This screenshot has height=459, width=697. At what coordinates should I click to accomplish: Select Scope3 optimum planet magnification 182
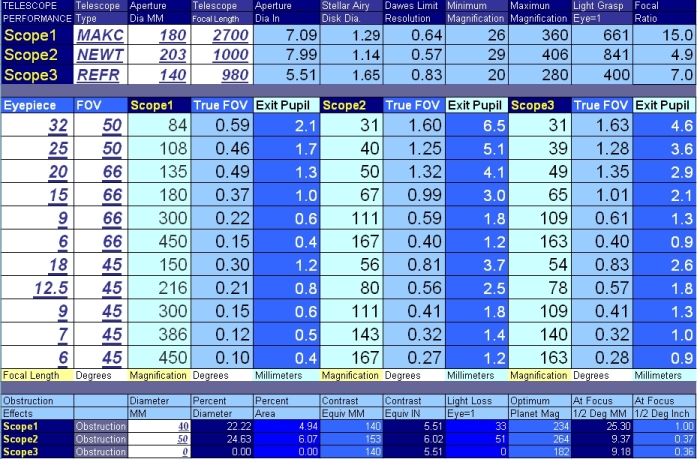[x=540, y=452]
